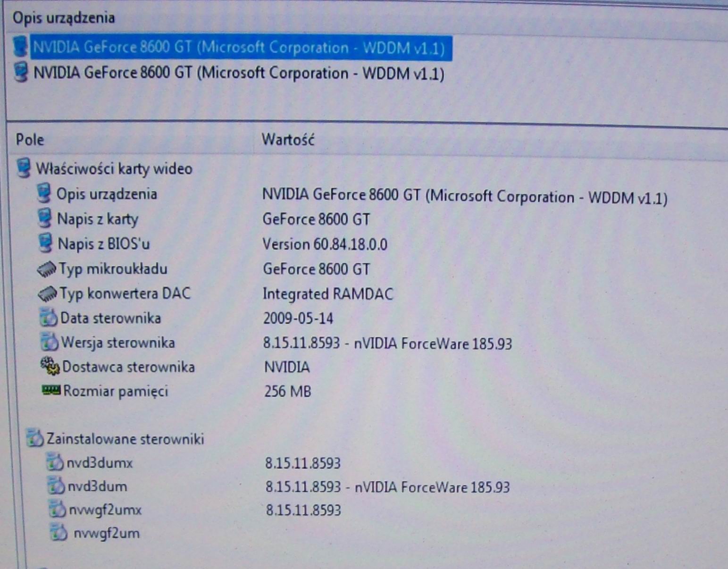728x569 pixels.
Task: Click the Data sterownika icon
Action: (x=48, y=318)
